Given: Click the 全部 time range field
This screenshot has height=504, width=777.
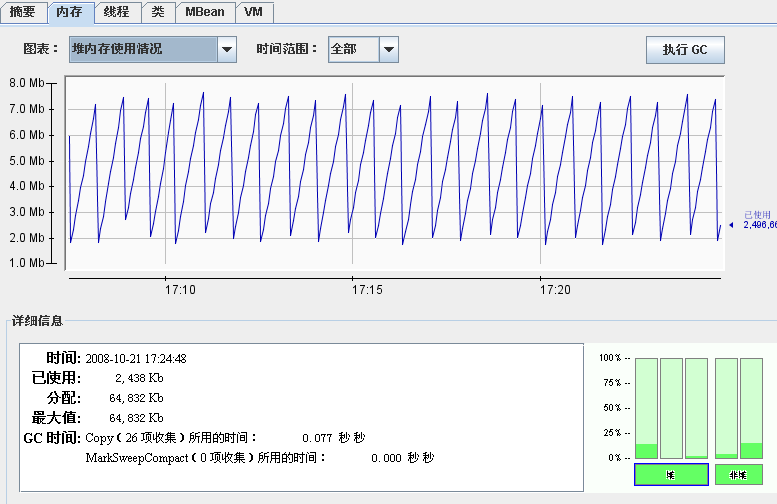Looking at the screenshot, I should (353, 49).
